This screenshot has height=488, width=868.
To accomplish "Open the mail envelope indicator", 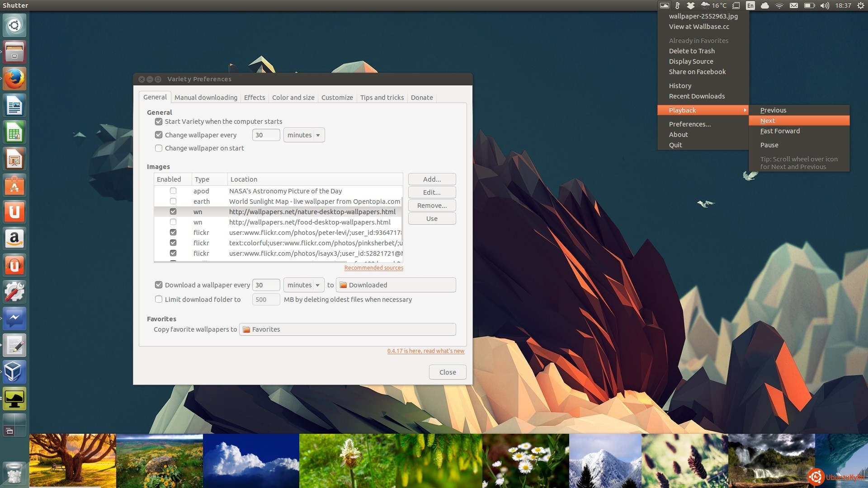I will 793,5.
